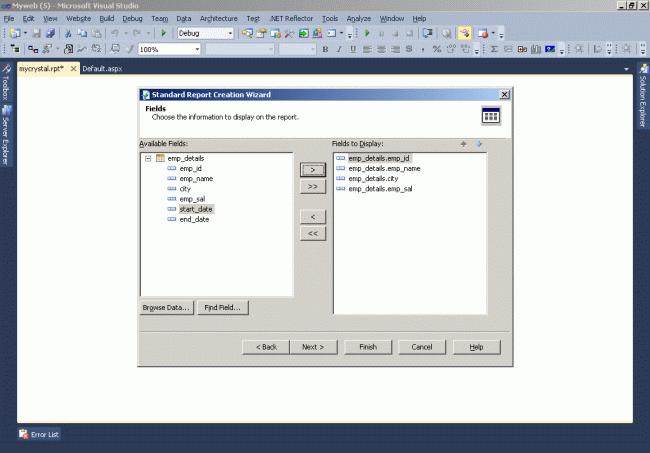
Task: Open the 100% zoom dropdown
Action: (197, 49)
